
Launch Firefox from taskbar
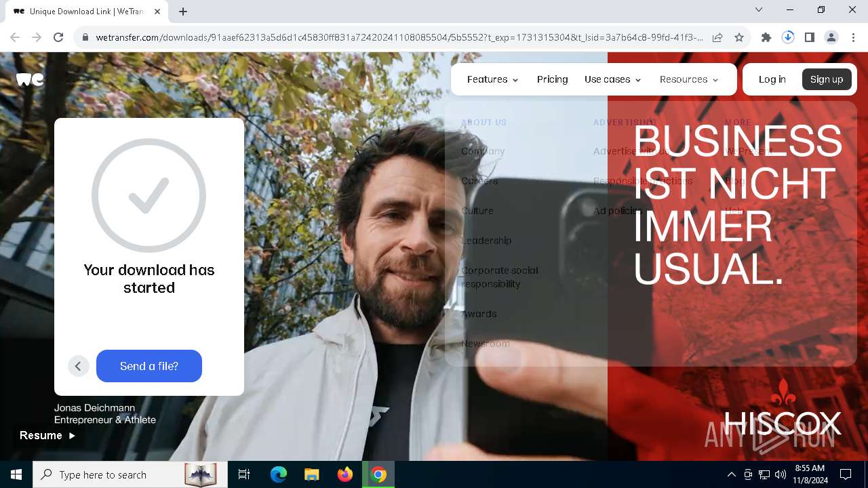pyautogui.click(x=345, y=474)
